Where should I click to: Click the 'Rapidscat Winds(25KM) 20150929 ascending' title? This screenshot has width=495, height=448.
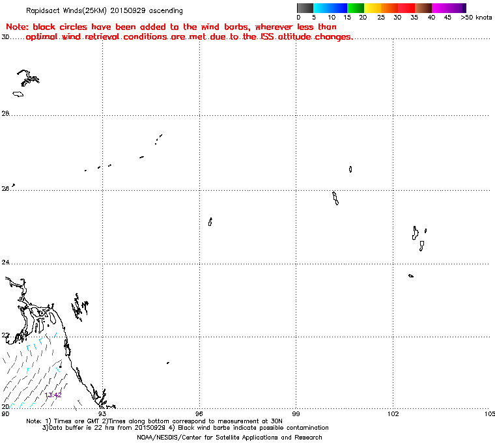[104, 10]
